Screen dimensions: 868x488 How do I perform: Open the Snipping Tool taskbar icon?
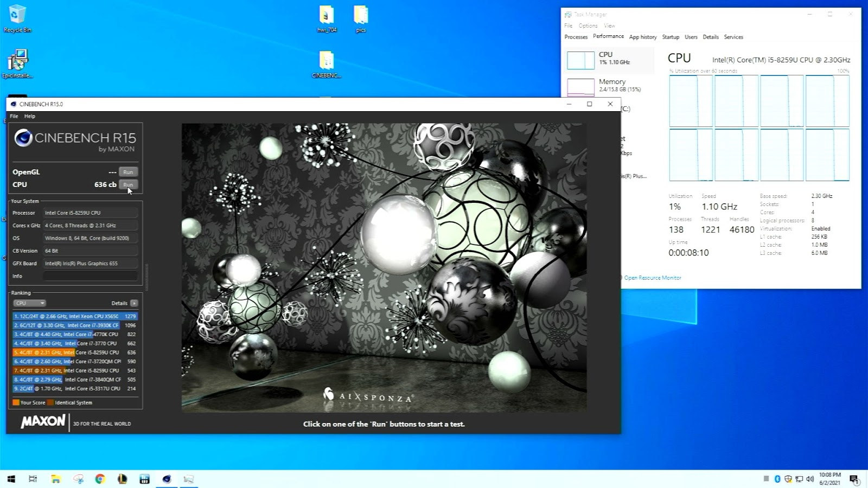[x=78, y=479]
